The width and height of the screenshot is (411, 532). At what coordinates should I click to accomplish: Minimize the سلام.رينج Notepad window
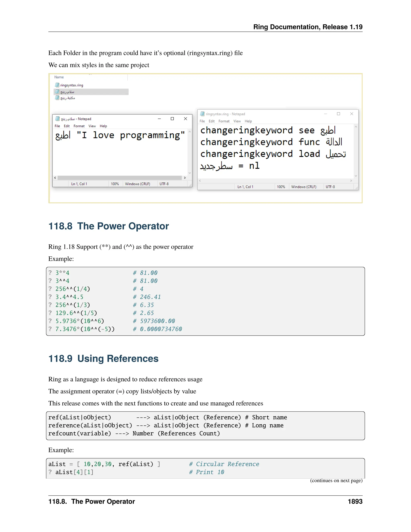tap(159, 119)
